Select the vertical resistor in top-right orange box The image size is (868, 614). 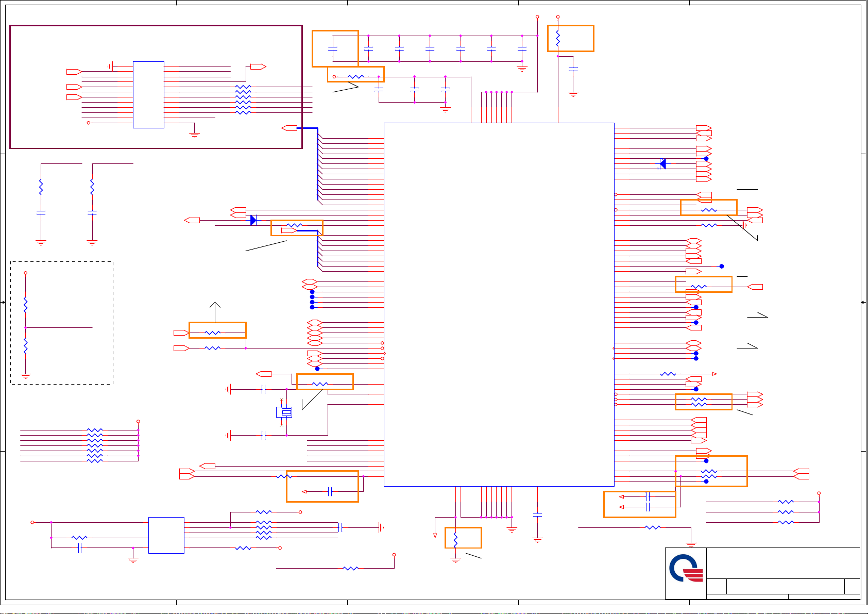(558, 38)
